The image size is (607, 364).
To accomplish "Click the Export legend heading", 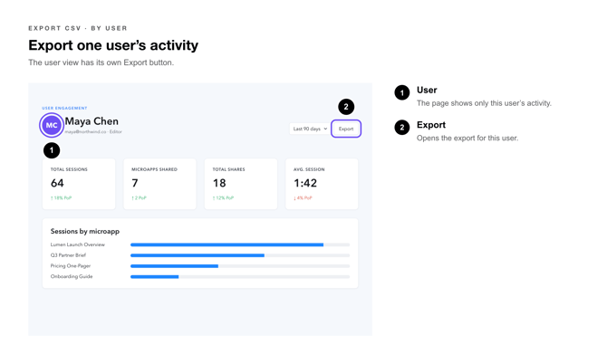I will [431, 125].
